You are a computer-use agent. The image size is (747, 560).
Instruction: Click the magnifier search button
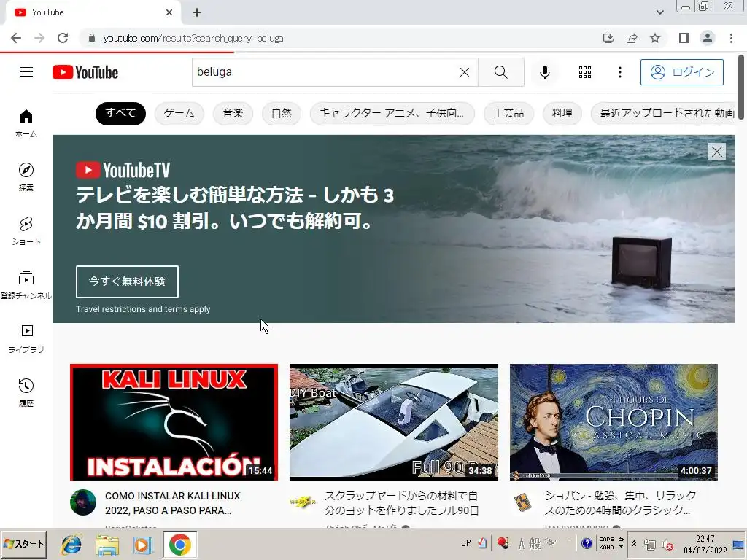click(500, 72)
